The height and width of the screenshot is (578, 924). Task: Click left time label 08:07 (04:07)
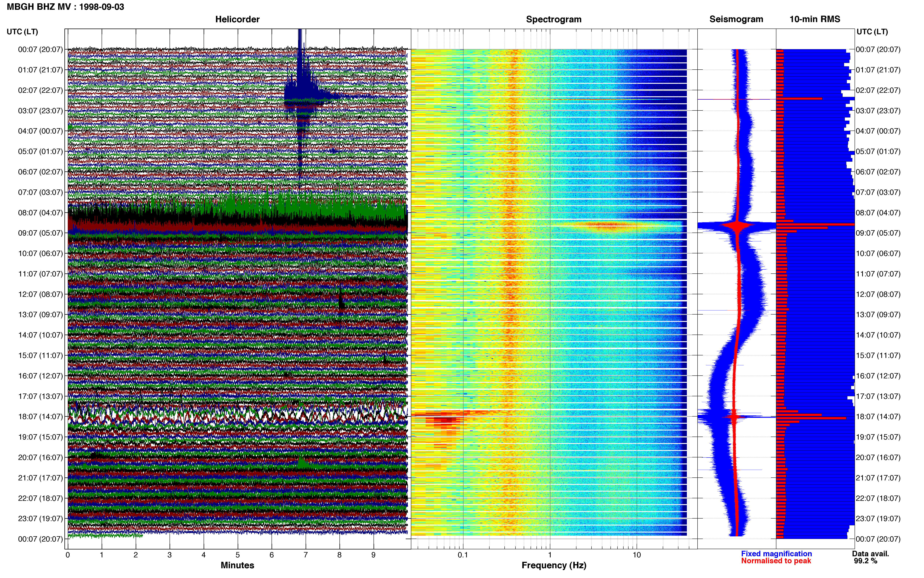pyautogui.click(x=41, y=212)
